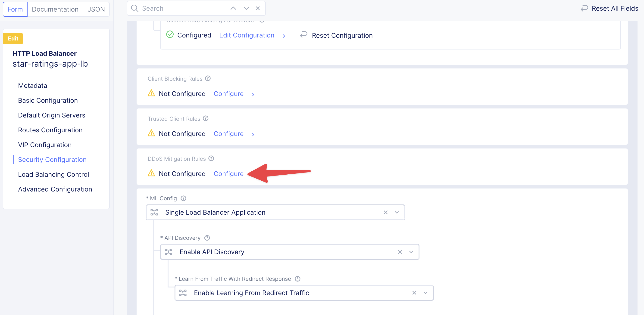644x315 pixels.
Task: Clear the Single Load Balancer Application selection
Action: pyautogui.click(x=385, y=212)
